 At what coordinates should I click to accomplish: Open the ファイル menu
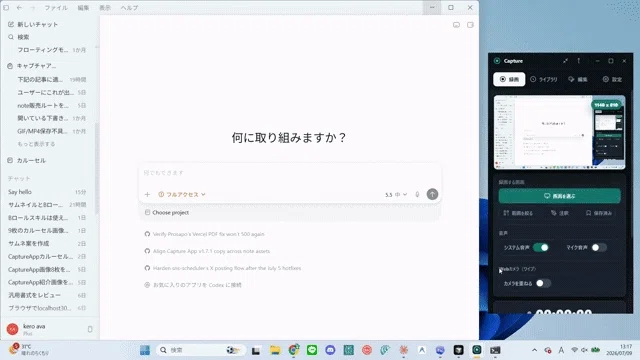point(56,8)
